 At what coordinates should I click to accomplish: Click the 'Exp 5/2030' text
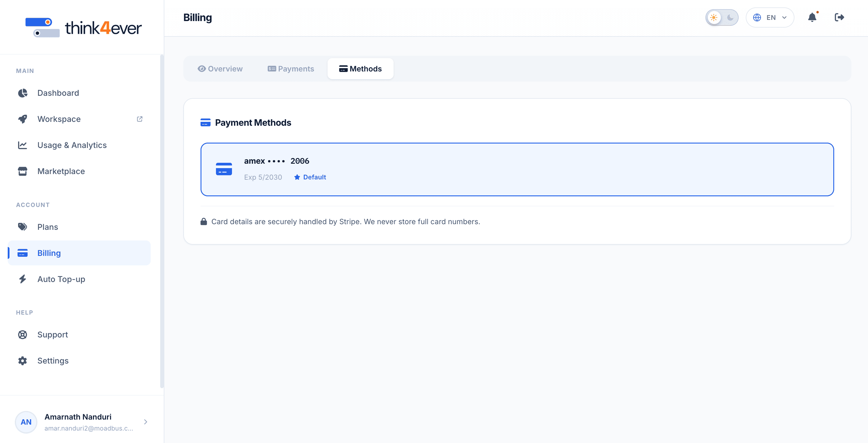point(263,177)
